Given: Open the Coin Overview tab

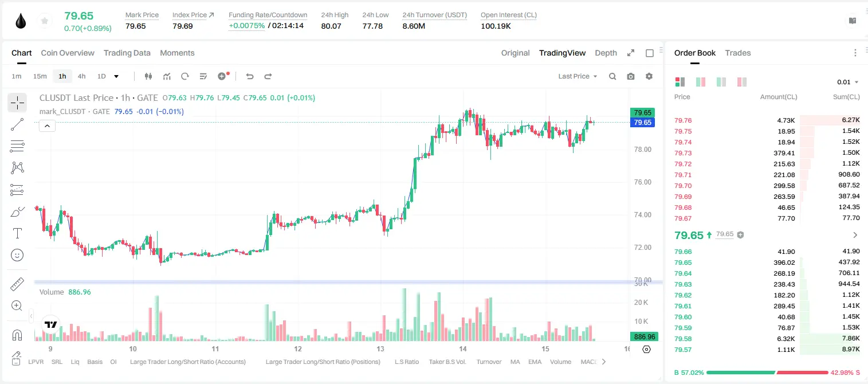Looking at the screenshot, I should [68, 53].
